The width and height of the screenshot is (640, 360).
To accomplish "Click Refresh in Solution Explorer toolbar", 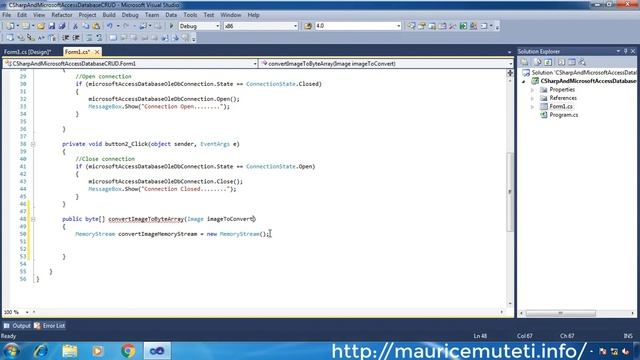I will coord(548,62).
